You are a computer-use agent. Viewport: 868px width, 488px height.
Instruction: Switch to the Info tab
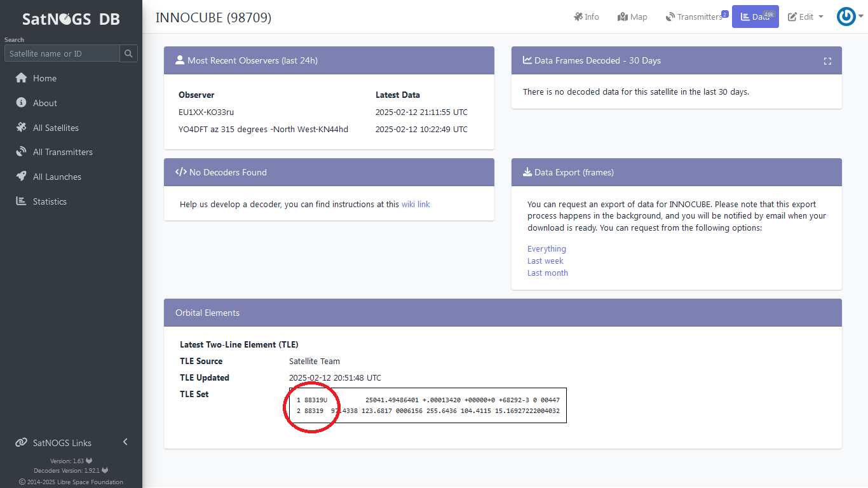pos(586,17)
